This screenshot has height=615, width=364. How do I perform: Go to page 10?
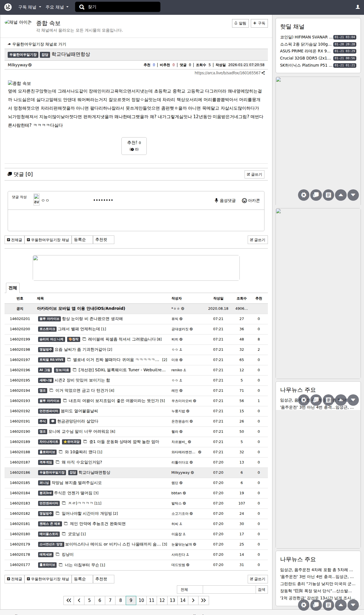141,600
